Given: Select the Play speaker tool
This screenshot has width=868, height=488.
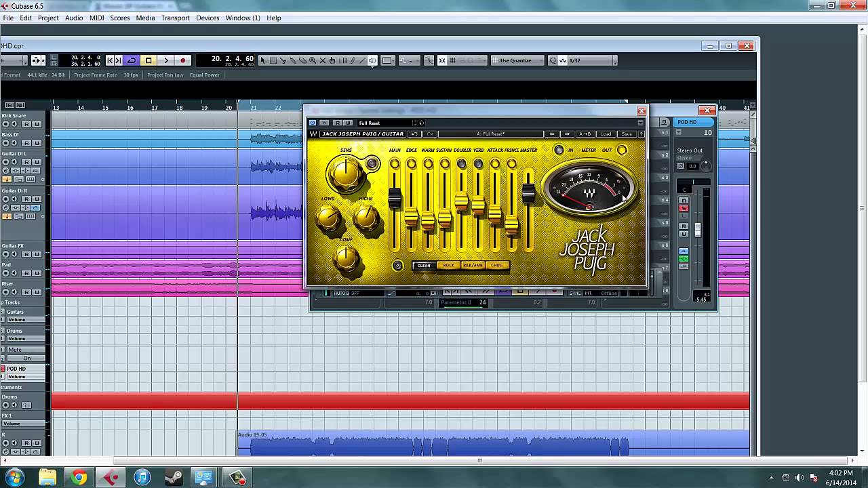Looking at the screenshot, I should coord(372,60).
